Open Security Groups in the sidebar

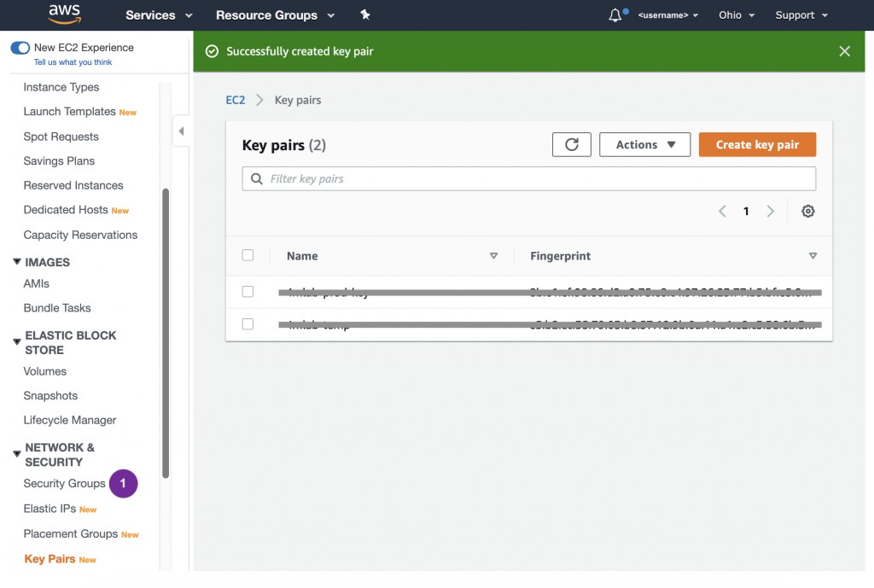[x=64, y=484]
